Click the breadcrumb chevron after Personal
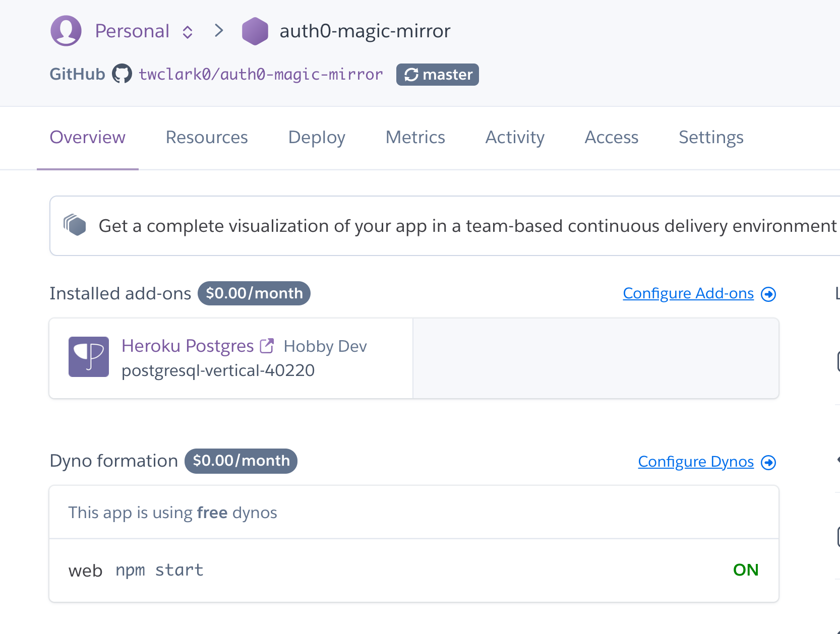 pyautogui.click(x=219, y=31)
